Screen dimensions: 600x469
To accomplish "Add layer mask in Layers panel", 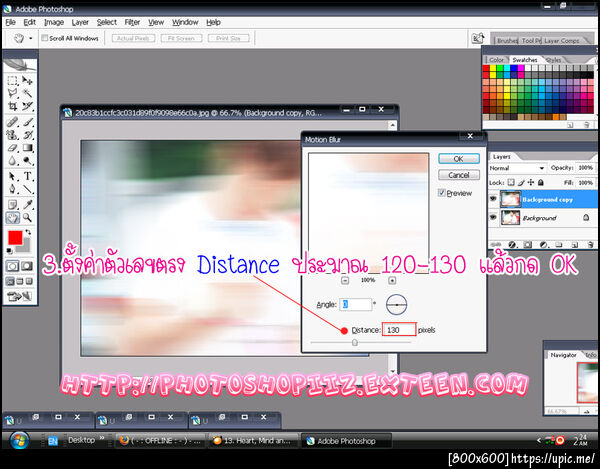I will coord(528,244).
